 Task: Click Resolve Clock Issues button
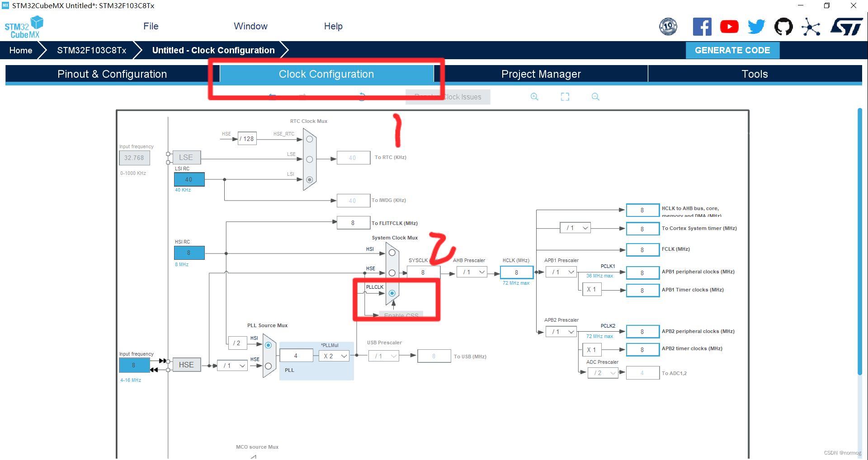448,97
